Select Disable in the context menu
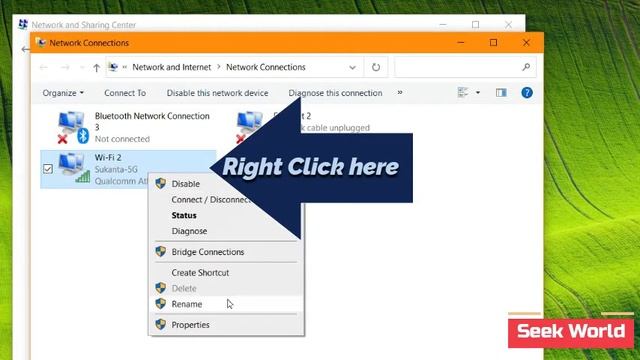The image size is (640, 360). (185, 184)
